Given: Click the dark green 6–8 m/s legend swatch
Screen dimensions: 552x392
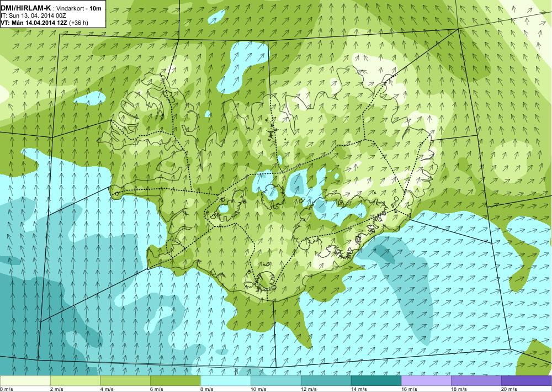Looking at the screenshot, I should click(176, 381).
